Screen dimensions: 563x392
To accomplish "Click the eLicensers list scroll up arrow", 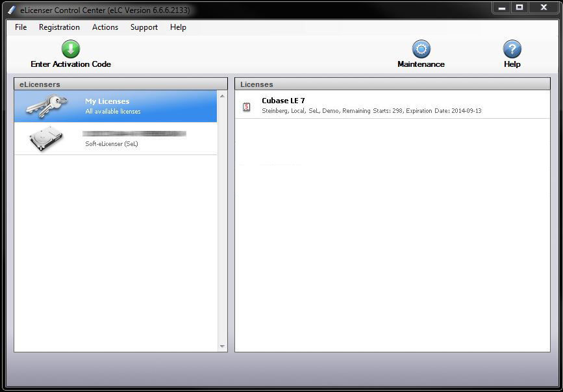I will pos(222,96).
